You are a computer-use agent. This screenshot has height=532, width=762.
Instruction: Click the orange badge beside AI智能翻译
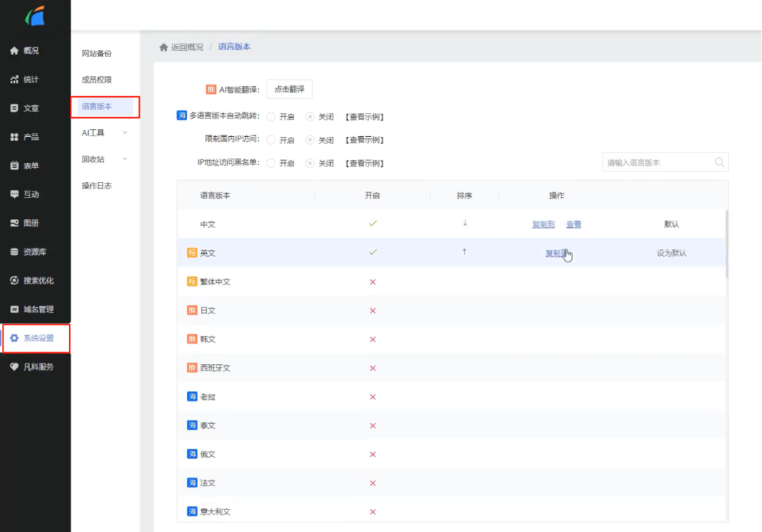point(211,90)
